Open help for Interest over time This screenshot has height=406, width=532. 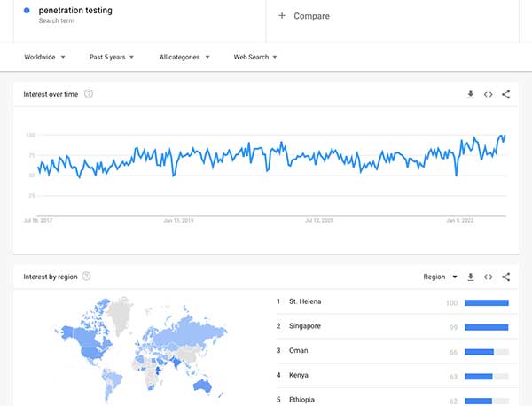coord(89,94)
